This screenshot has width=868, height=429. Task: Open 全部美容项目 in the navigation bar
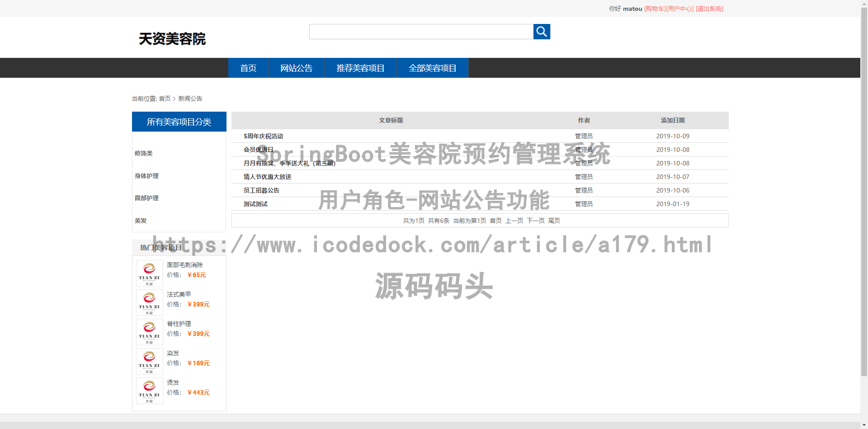[432, 68]
